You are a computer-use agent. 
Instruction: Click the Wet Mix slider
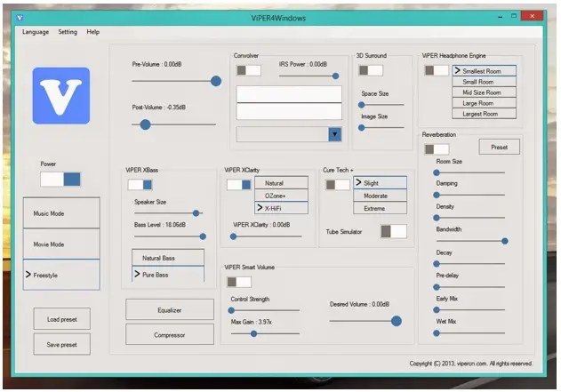(470, 333)
